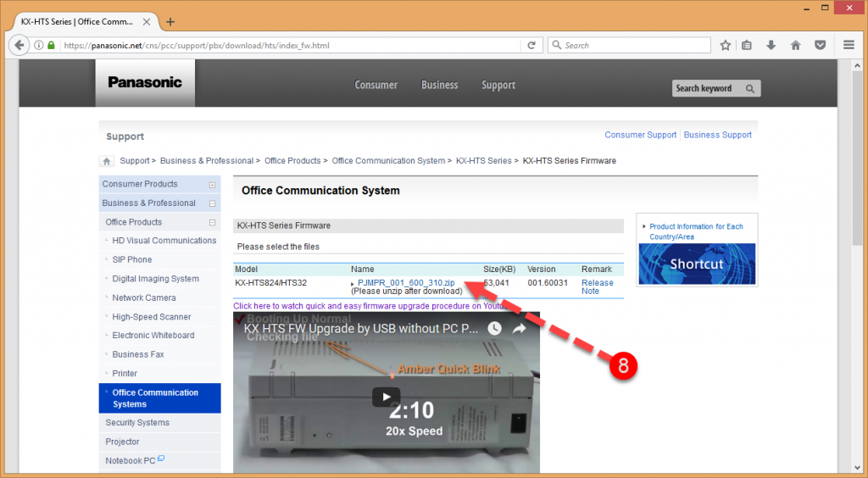Play the YouTube firmware upgrade video
Image resolution: width=868 pixels, height=478 pixels.
pos(386,397)
